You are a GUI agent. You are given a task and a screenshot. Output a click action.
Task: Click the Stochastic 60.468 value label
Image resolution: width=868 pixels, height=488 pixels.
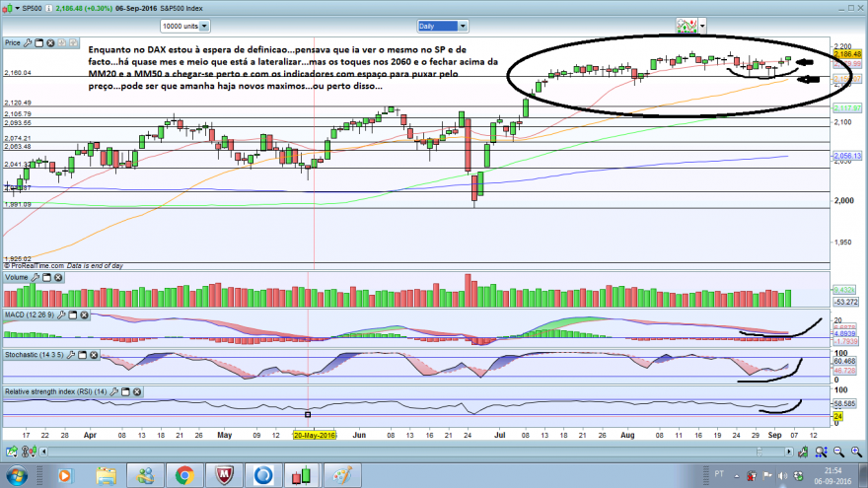(844, 361)
